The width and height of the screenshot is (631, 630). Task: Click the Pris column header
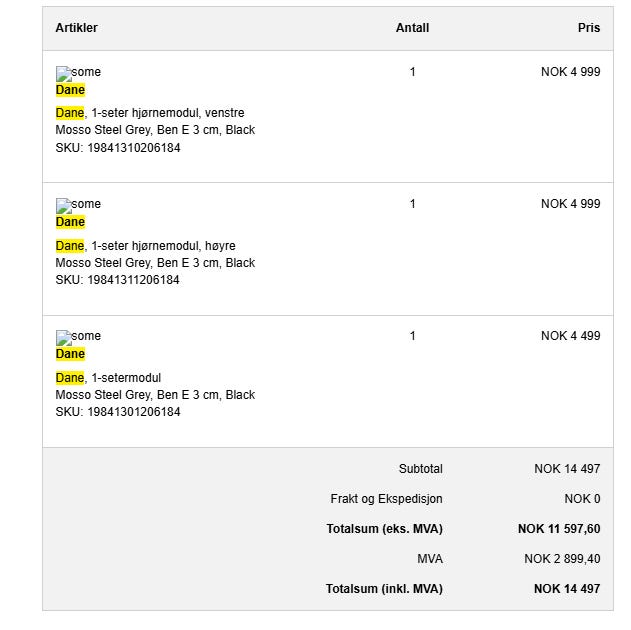[589, 28]
